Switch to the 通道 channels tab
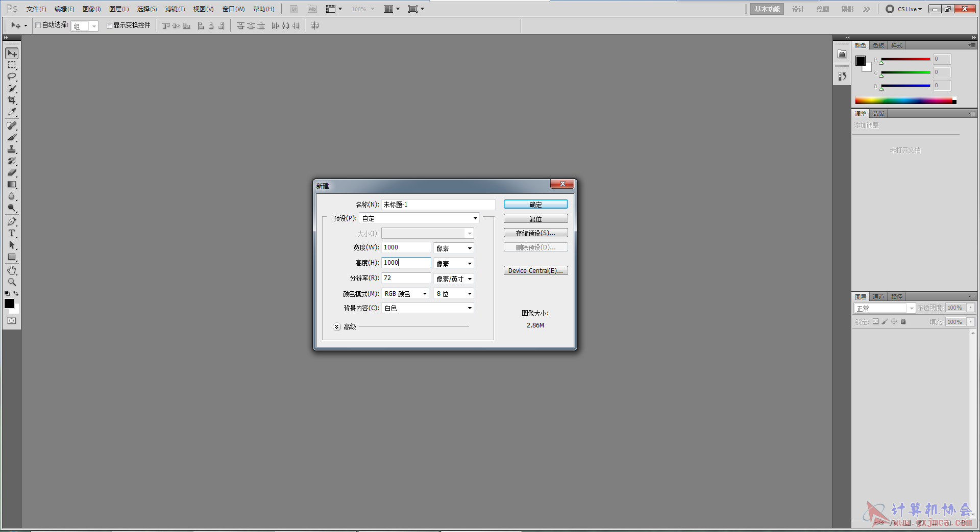The width and height of the screenshot is (980, 532). (878, 297)
